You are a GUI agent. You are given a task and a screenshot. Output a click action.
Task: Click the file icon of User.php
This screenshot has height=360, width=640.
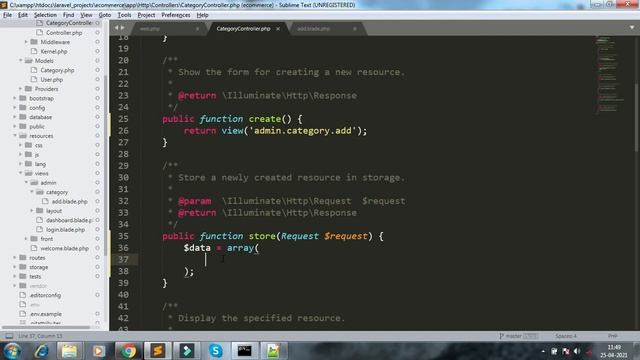click(x=34, y=80)
